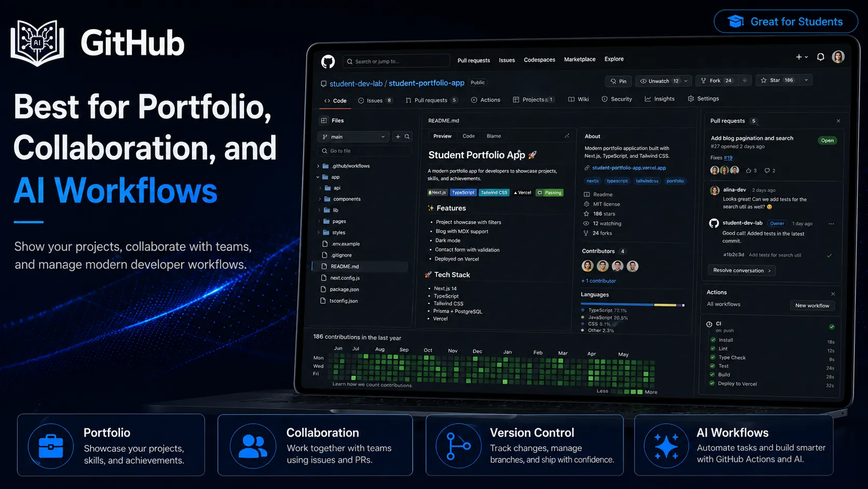Viewport: 868px width, 489px height.
Task: Open the main branch selector
Action: pyautogui.click(x=354, y=137)
